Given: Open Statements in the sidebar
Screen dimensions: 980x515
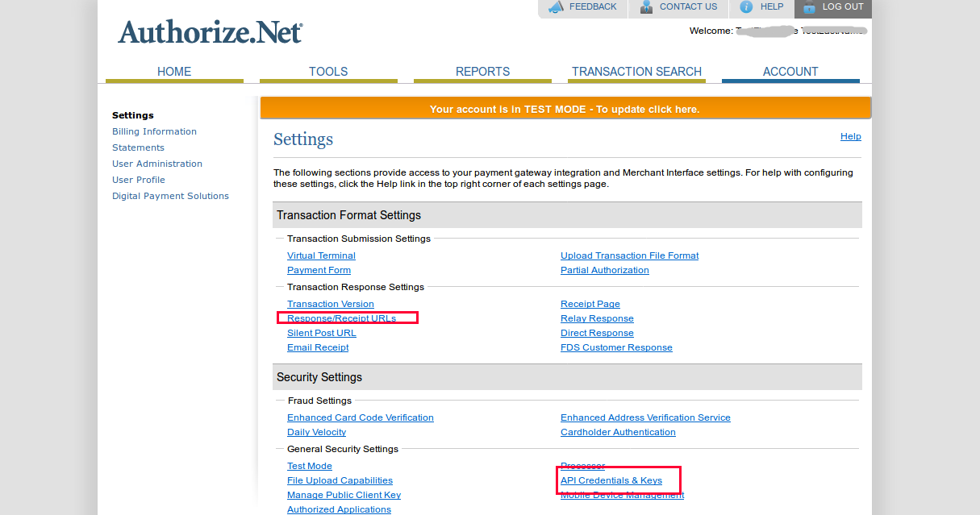Looking at the screenshot, I should 138,147.
